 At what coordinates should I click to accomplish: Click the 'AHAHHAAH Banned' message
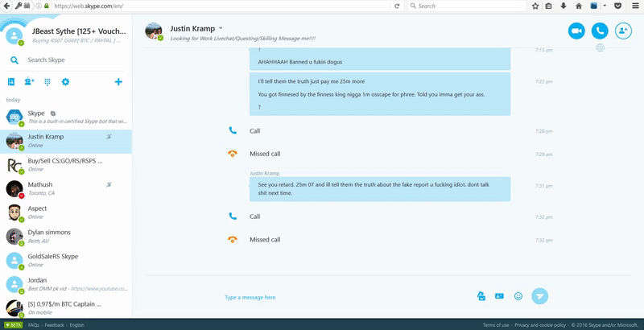coord(299,62)
